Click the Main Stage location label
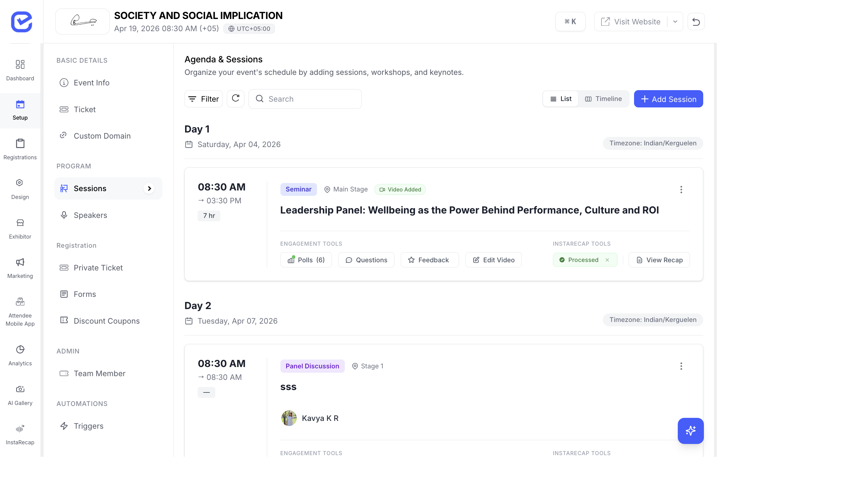 [x=346, y=189]
